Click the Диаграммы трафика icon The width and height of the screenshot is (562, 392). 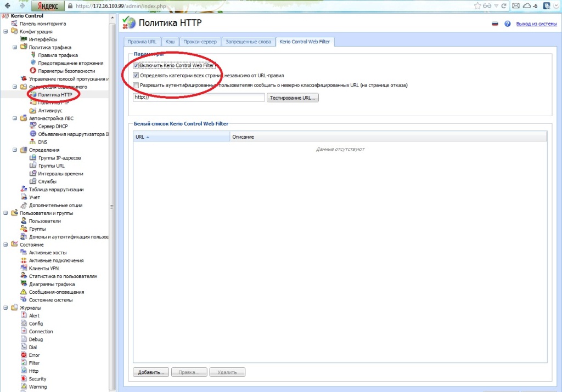pos(23,284)
